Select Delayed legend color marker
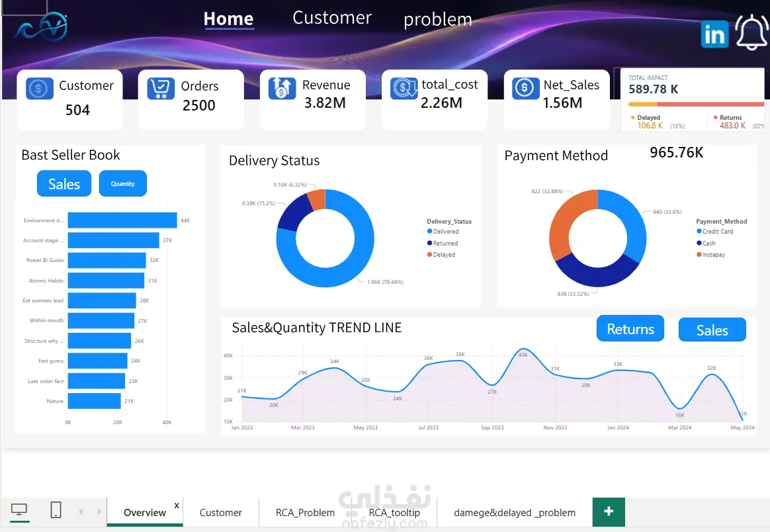Viewport: 770px width, 532px height. coord(430,255)
